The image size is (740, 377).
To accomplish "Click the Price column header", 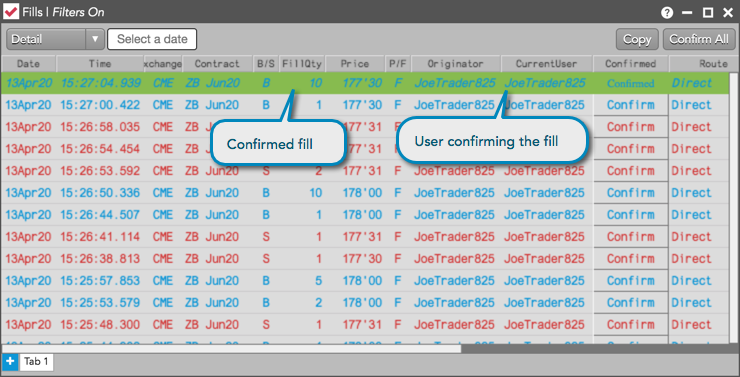I will [354, 64].
